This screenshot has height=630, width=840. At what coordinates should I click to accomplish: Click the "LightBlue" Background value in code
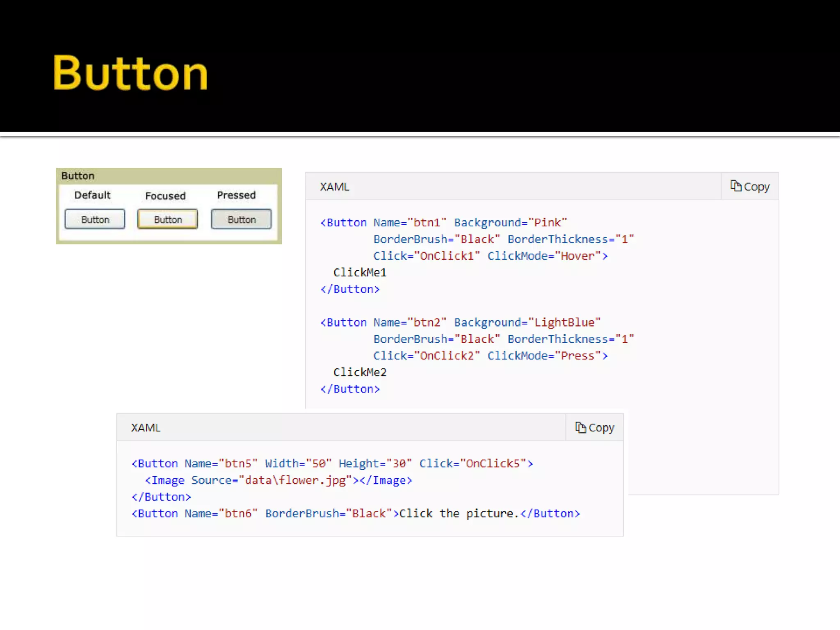coord(564,322)
